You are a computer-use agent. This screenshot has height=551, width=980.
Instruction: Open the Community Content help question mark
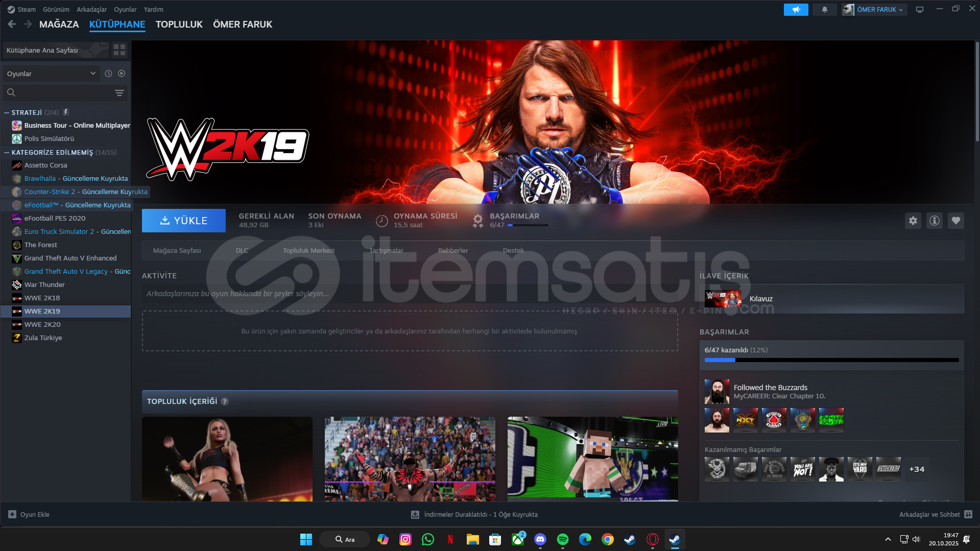click(225, 401)
